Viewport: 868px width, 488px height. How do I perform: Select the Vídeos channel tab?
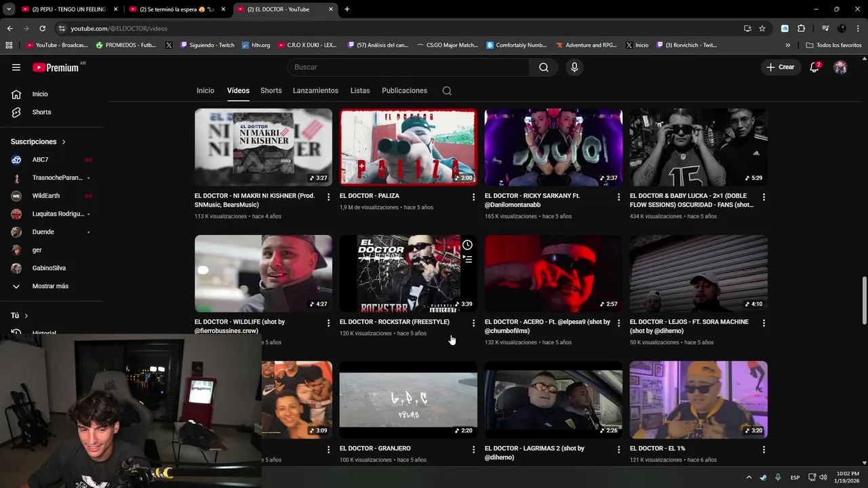coord(238,91)
